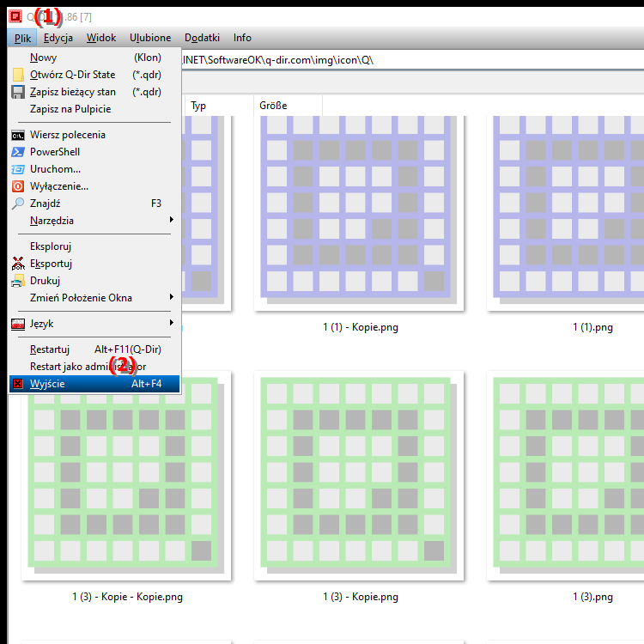
Task: Select thumbnail of 1 (3).png
Action: 566,476
